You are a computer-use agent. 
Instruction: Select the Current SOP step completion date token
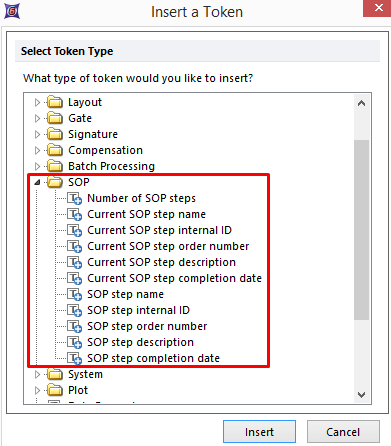pos(174,278)
